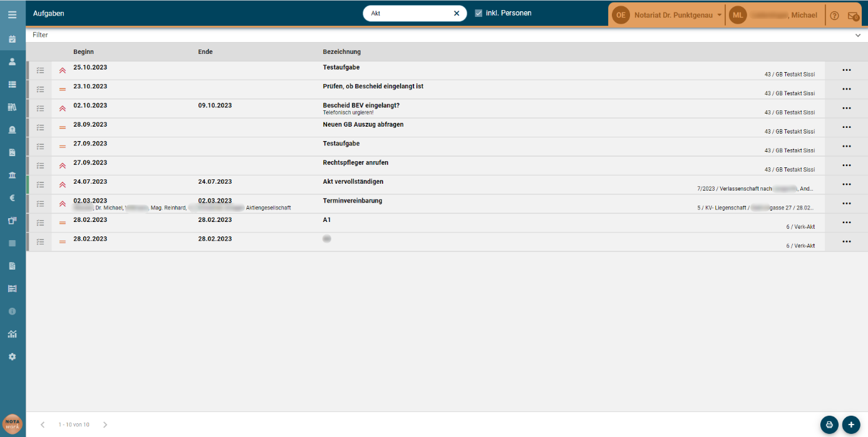
Task: Open the square icon in sidebar
Action: click(12, 243)
